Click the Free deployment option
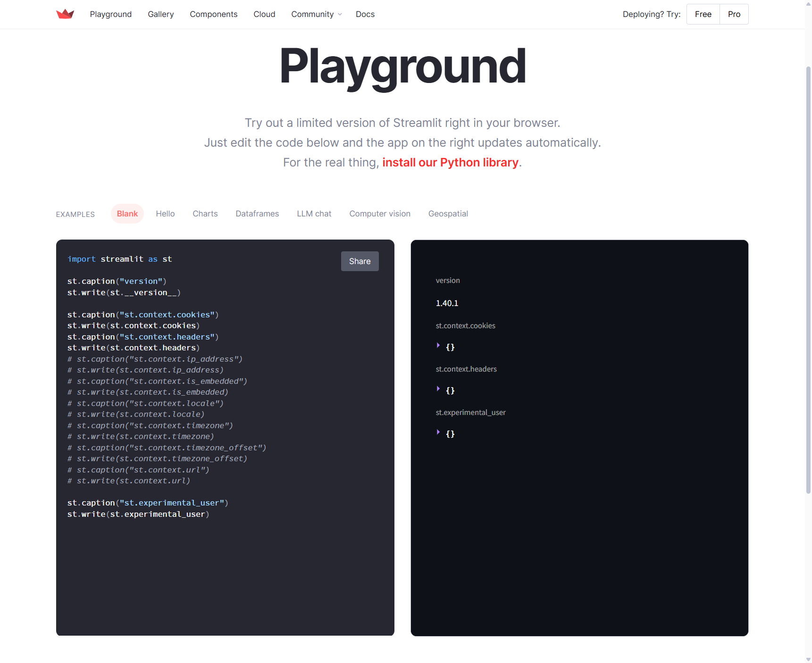The height and width of the screenshot is (663, 812). [x=703, y=14]
